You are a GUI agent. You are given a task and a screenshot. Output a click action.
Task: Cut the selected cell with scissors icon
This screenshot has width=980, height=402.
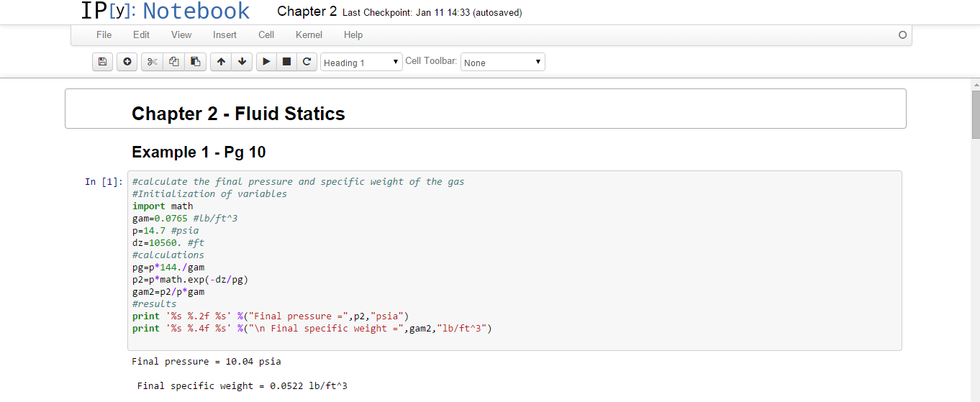[152, 63]
